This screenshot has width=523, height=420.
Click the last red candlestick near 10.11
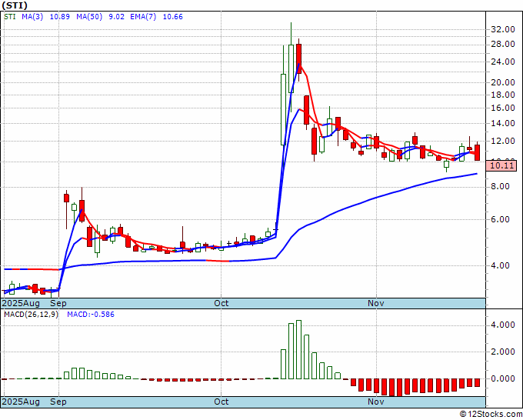478,152
